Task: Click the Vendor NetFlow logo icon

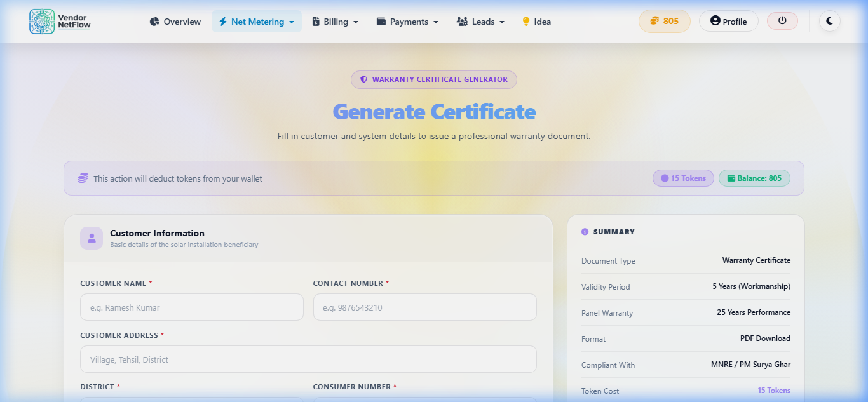Action: pyautogui.click(x=42, y=22)
